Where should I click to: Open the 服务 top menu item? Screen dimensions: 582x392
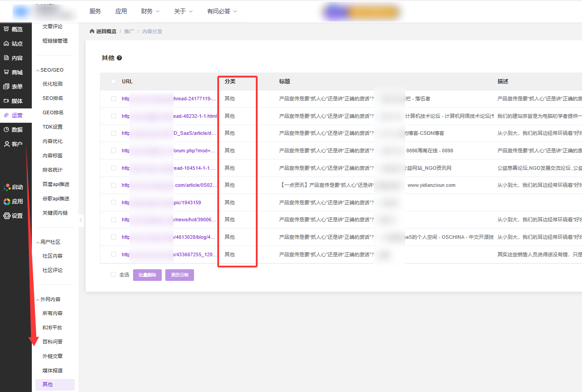95,11
